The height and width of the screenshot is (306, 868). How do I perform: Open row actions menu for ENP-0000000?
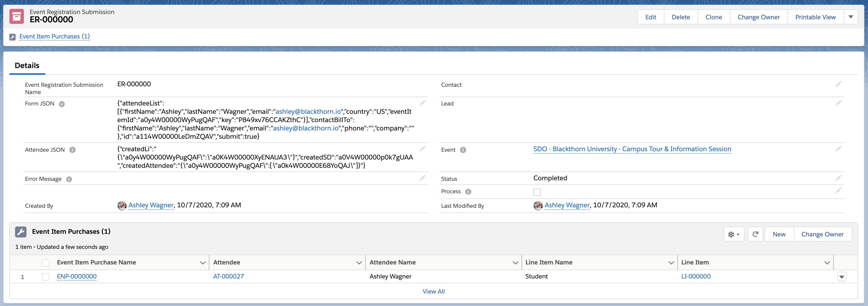(842, 277)
